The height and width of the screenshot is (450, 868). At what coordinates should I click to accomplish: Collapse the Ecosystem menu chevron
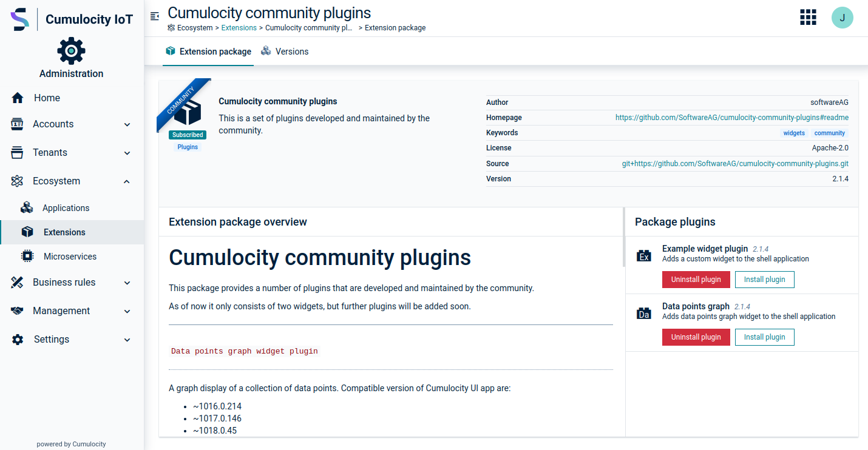[x=127, y=181]
